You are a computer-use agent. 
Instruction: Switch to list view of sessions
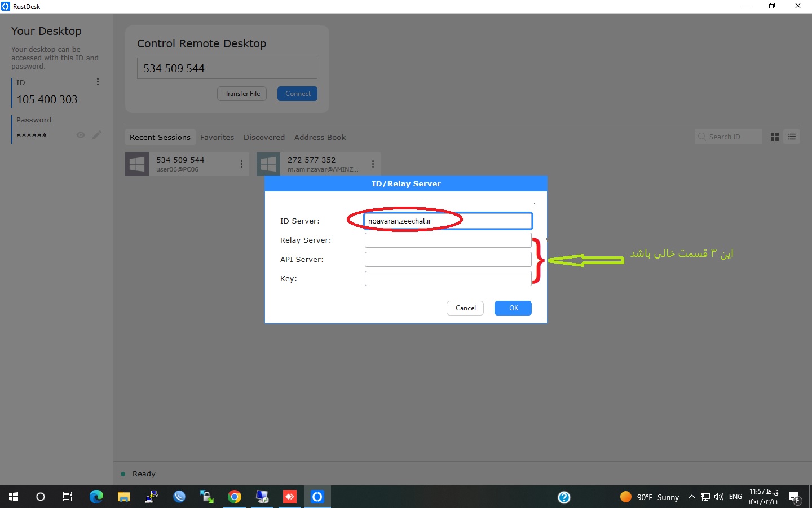point(792,137)
